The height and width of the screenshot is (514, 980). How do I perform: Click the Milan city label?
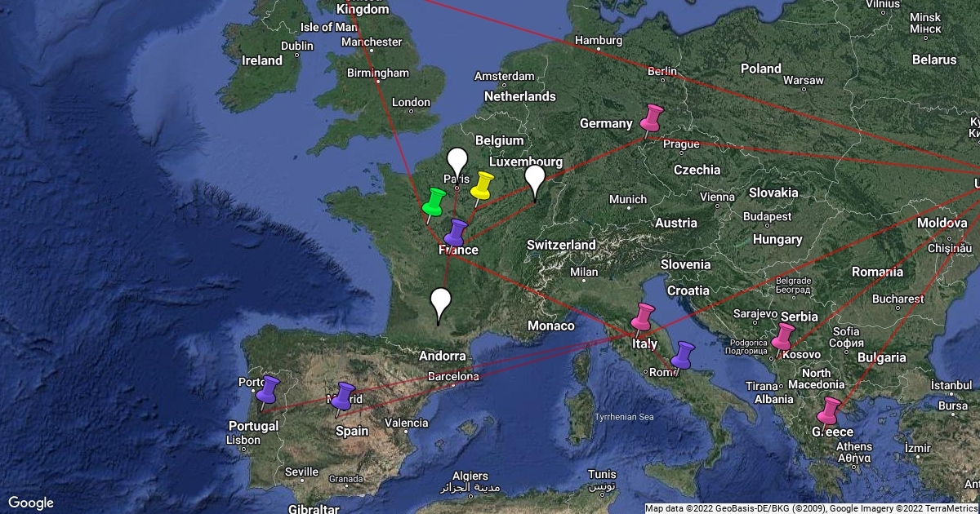click(584, 272)
